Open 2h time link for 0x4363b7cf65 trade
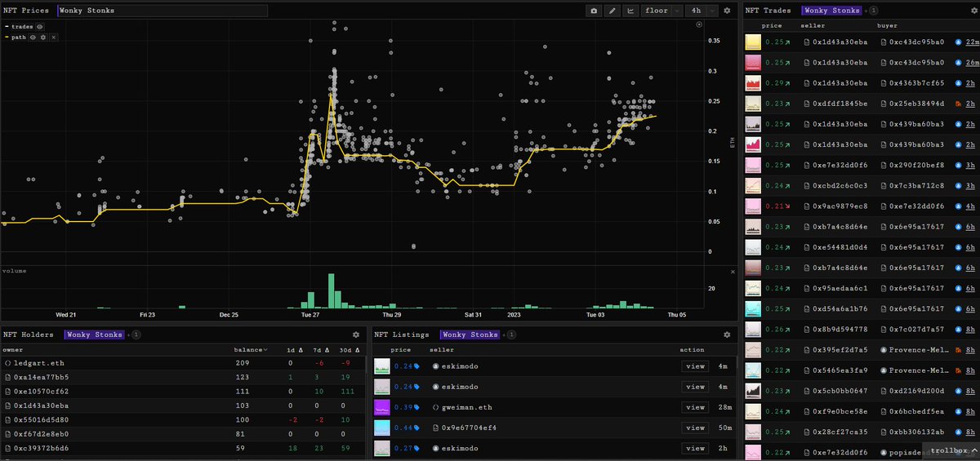980x461 pixels. pos(971,83)
